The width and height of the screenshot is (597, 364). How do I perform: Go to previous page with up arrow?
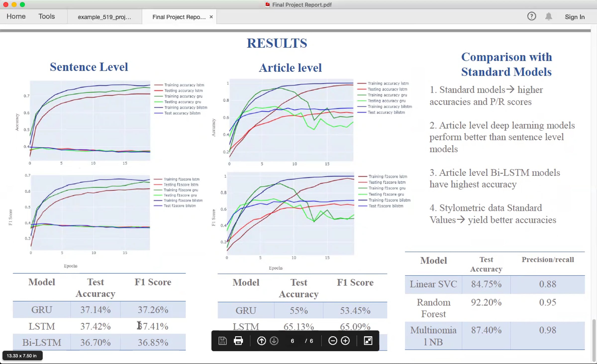[261, 341]
